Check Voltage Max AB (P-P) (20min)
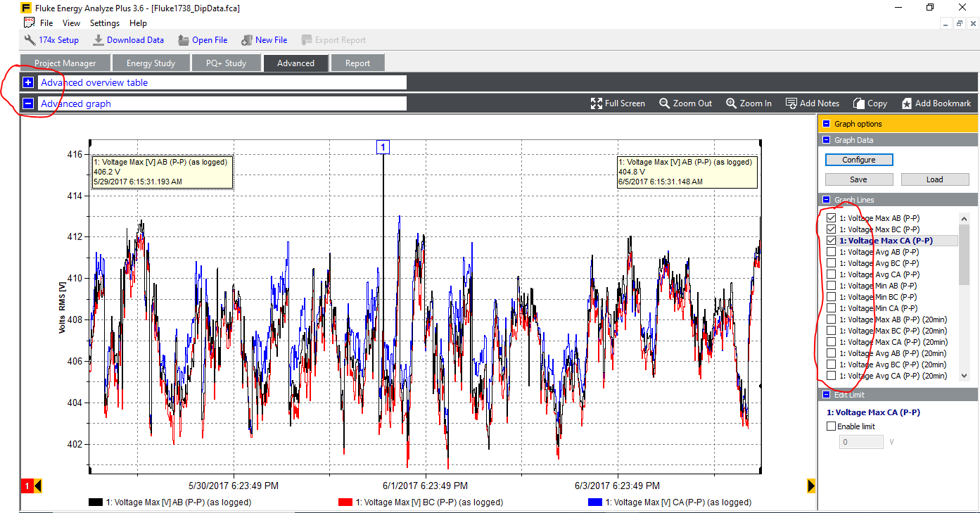The width and height of the screenshot is (980, 513). pos(832,319)
